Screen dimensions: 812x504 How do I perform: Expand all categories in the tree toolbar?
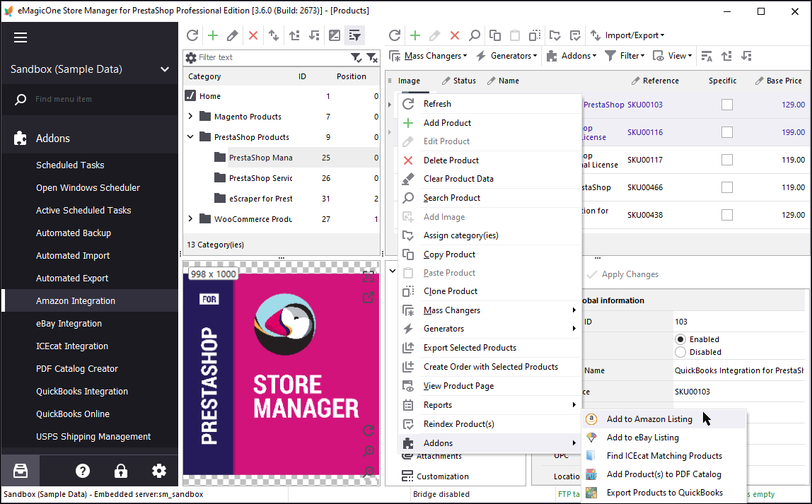coord(295,35)
